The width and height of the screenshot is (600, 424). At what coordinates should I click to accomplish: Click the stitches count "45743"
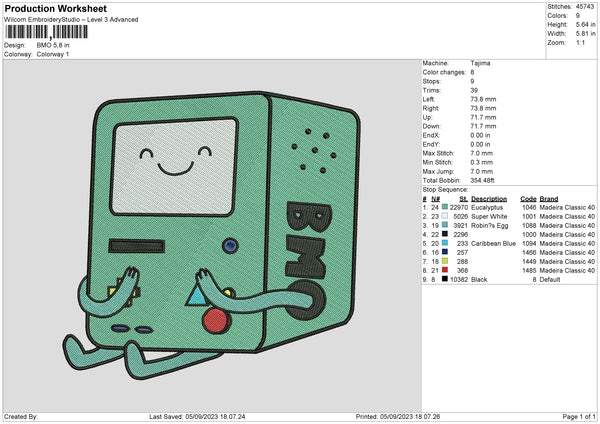point(585,7)
